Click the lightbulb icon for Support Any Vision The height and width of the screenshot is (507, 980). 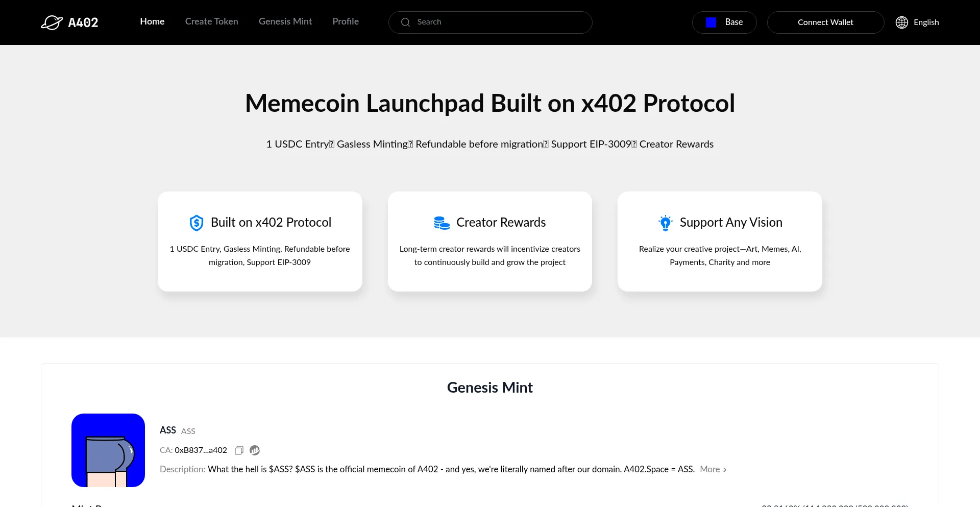click(665, 223)
